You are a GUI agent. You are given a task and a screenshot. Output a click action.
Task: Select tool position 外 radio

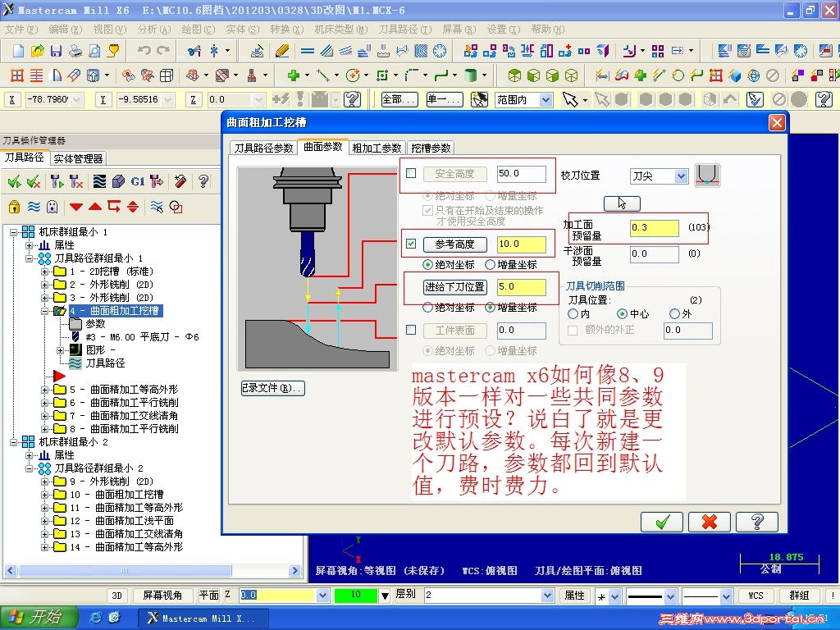click(x=674, y=314)
